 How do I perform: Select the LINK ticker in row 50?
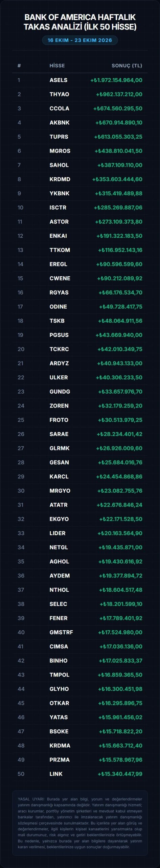pos(56,774)
